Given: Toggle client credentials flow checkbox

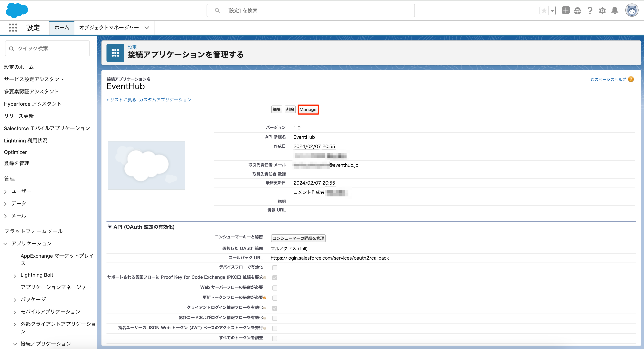Looking at the screenshot, I should (x=275, y=308).
